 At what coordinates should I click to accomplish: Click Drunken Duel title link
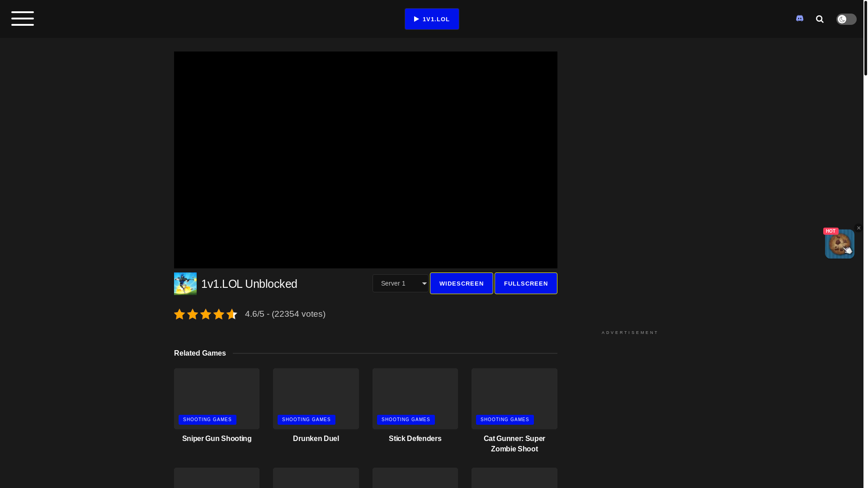point(316,439)
